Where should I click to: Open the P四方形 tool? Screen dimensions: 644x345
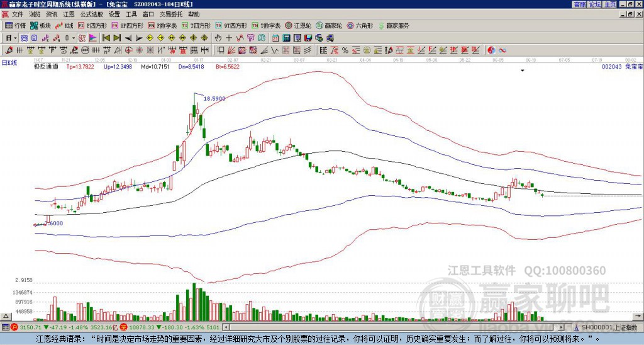92,25
